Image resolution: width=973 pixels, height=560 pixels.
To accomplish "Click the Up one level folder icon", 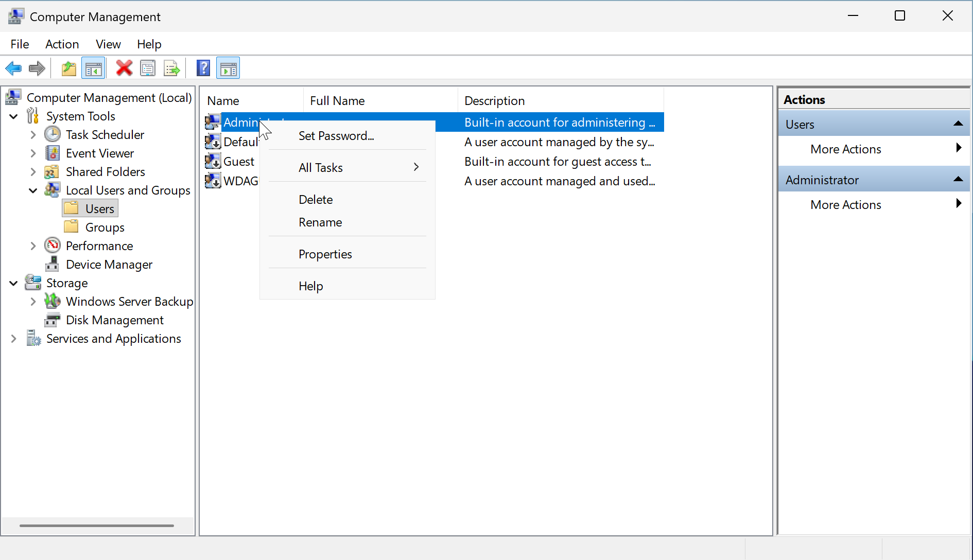I will point(69,68).
